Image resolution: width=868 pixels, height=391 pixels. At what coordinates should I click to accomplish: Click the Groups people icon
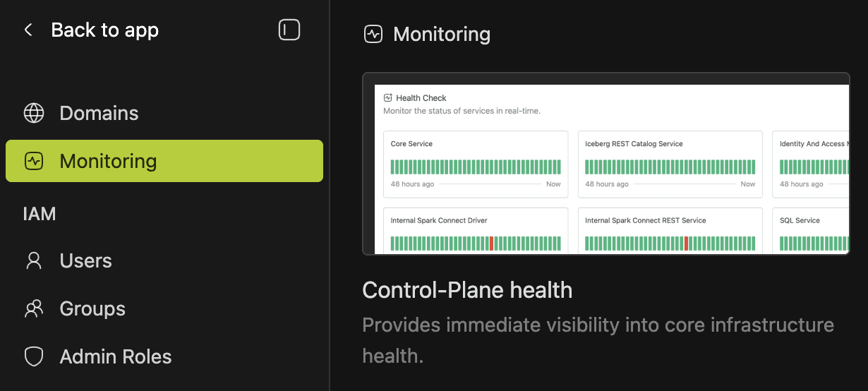click(x=34, y=308)
